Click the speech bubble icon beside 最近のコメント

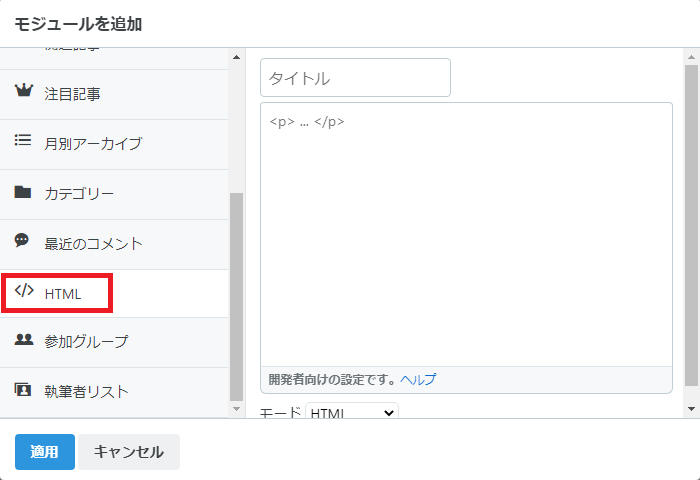22,240
